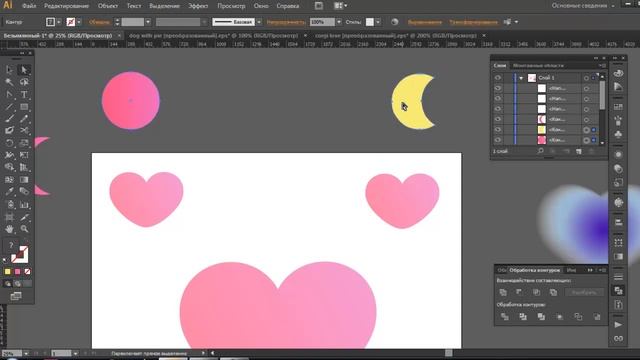Open the Actions panel play icon

click(618, 324)
